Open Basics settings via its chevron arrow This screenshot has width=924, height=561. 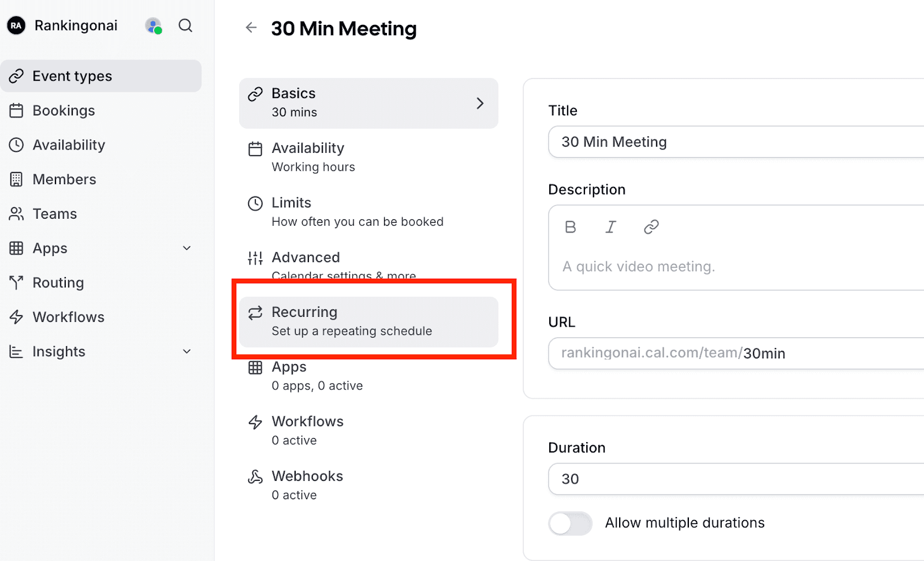480,103
